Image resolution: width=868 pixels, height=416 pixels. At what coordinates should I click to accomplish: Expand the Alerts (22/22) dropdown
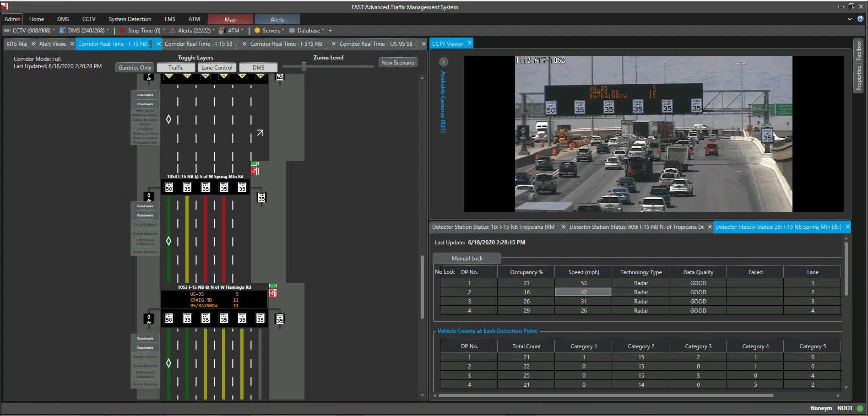tap(192, 31)
